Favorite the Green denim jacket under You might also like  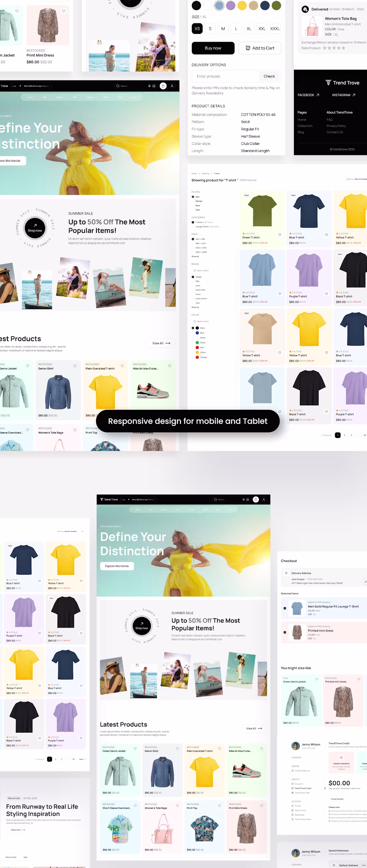pos(317,679)
